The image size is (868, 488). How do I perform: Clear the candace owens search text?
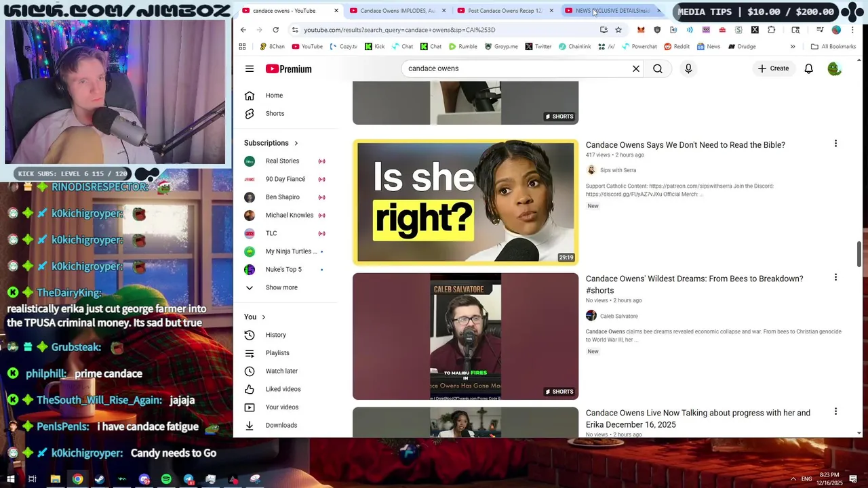[x=636, y=68]
